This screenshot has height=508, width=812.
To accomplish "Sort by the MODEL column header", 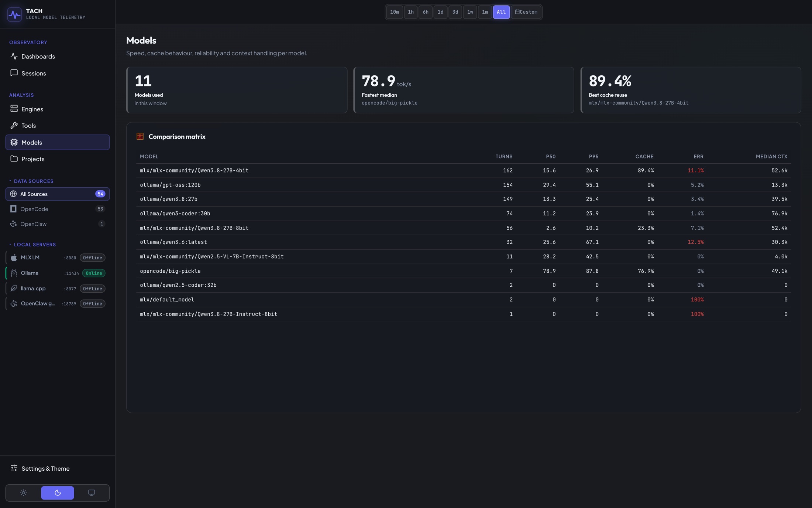I will (149, 156).
